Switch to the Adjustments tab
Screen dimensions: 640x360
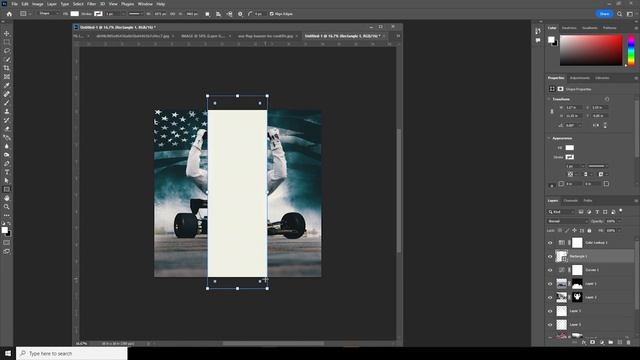click(x=580, y=78)
